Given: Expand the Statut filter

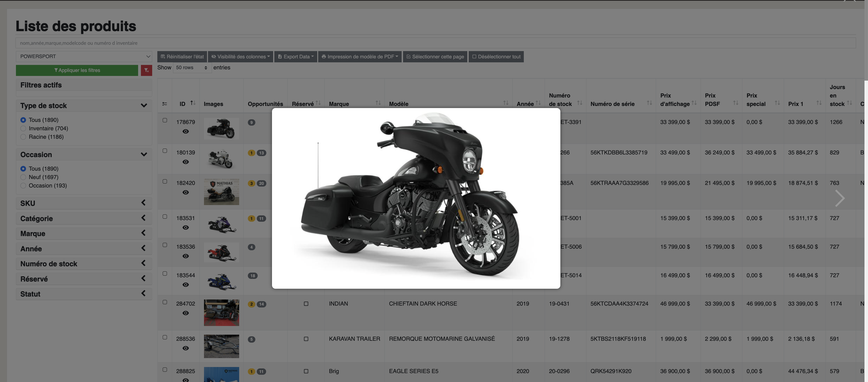Looking at the screenshot, I should [143, 294].
